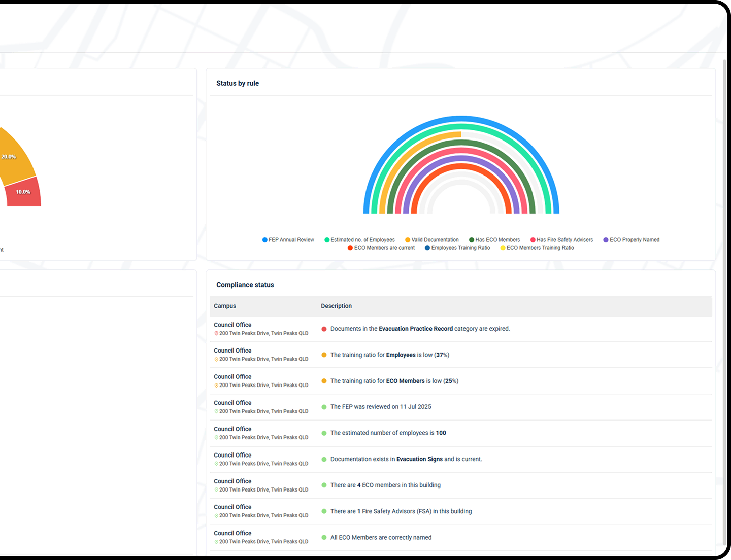Click the Has ECO Members legend dot
The image size is (731, 560).
point(472,239)
